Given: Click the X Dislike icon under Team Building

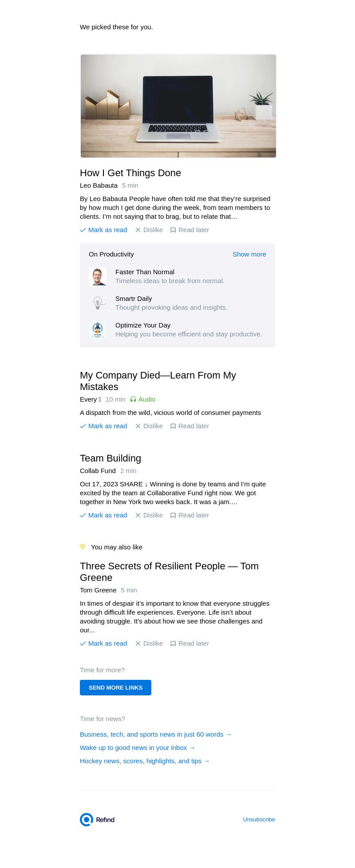Looking at the screenshot, I should (x=138, y=515).
